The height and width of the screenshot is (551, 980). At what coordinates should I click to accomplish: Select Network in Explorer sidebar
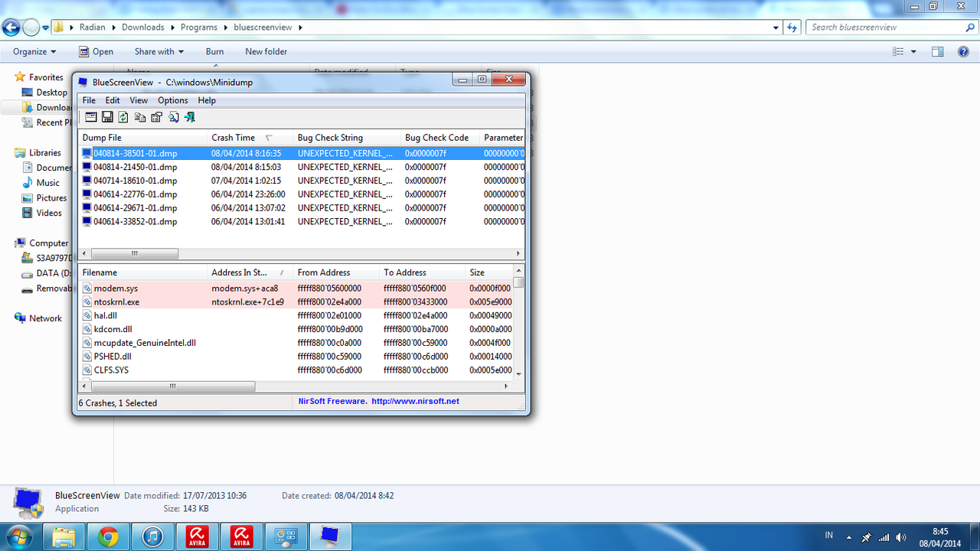(38, 318)
